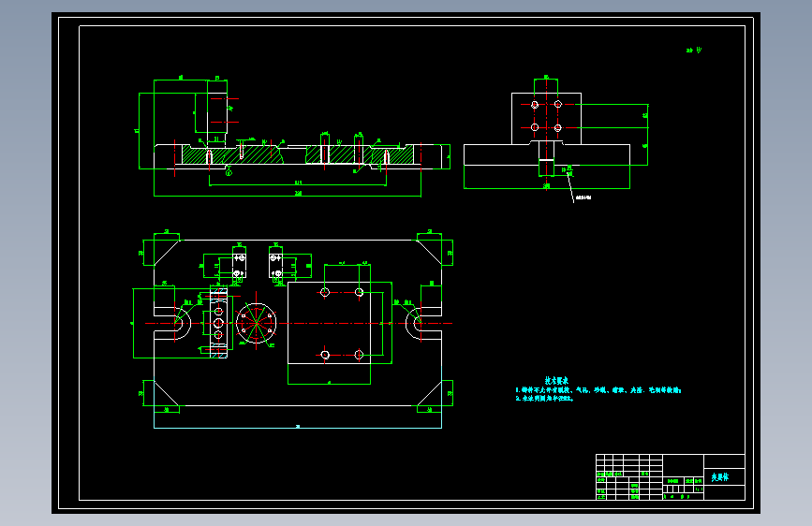Select the circular bolt-pattern feature in plan view
The width and height of the screenshot is (812, 526).
tap(256, 323)
